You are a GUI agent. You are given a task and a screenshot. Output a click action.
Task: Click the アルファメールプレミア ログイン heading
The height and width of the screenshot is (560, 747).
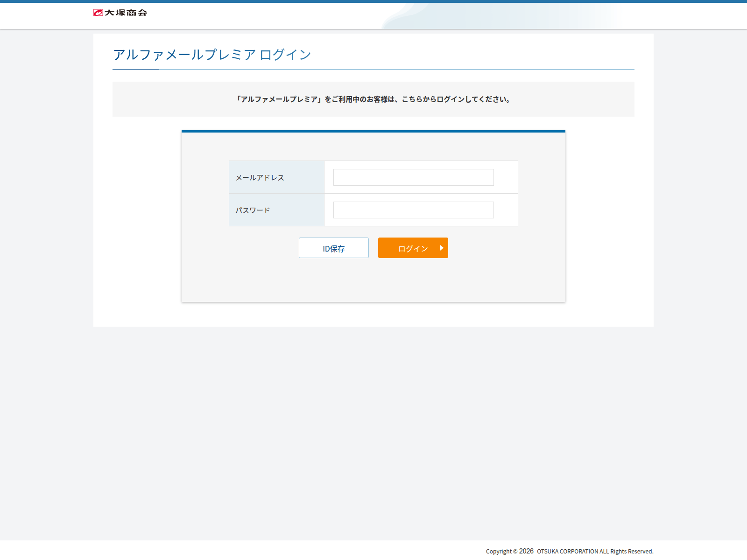click(212, 55)
